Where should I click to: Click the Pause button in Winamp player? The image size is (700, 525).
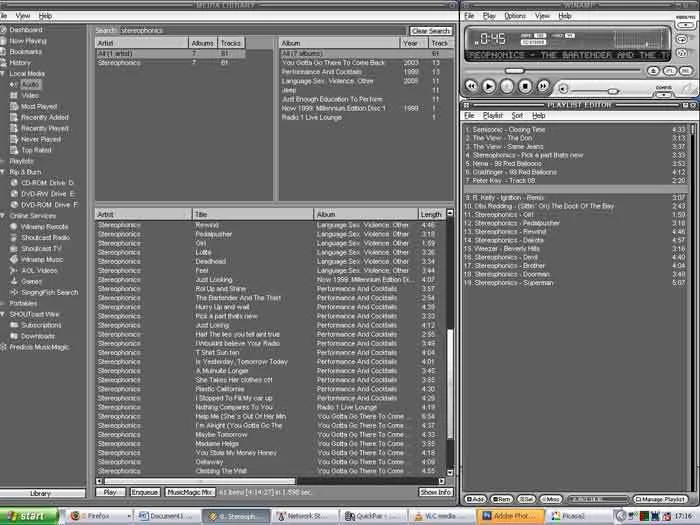[507, 86]
